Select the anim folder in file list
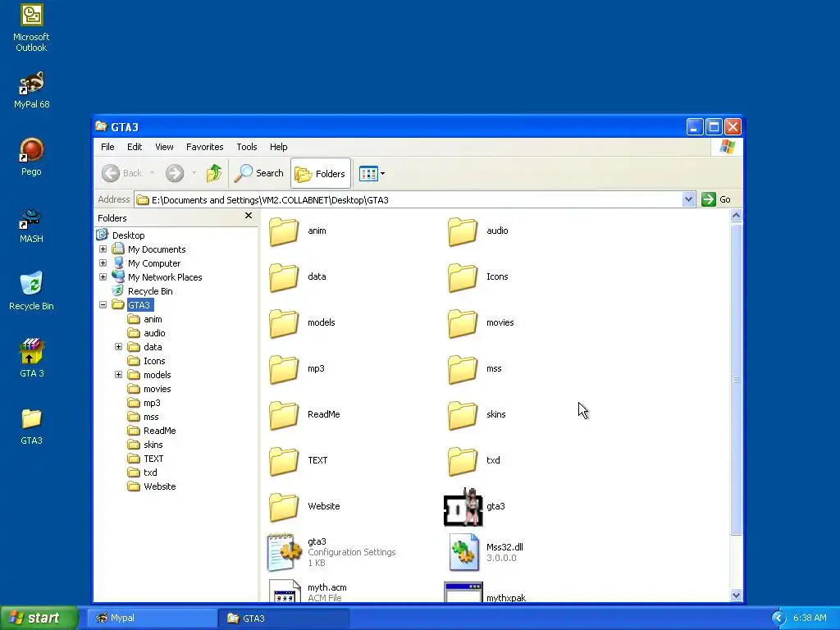Viewport: 840px width, 630px height. (x=298, y=231)
